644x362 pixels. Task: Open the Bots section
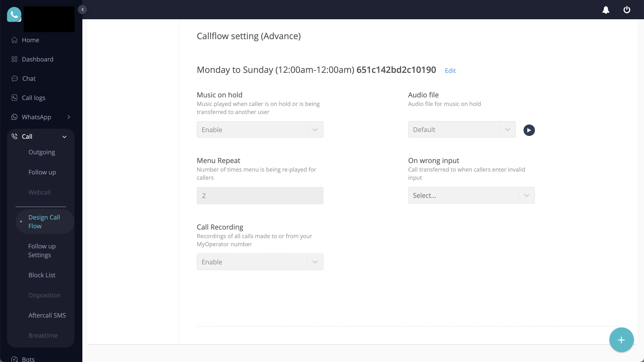coord(28,359)
